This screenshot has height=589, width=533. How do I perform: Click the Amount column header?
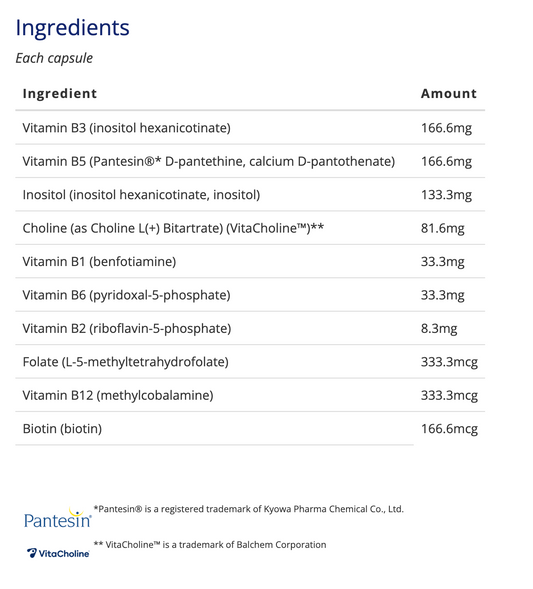click(x=449, y=94)
